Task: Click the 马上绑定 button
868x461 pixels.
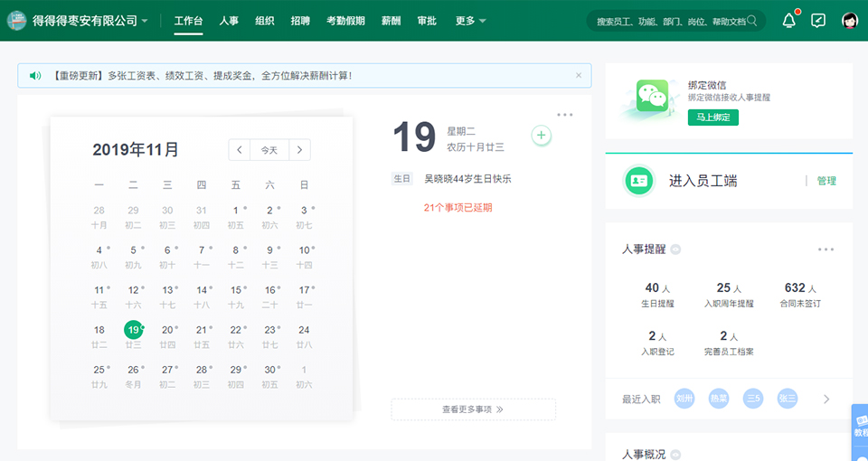Action: pyautogui.click(x=712, y=118)
